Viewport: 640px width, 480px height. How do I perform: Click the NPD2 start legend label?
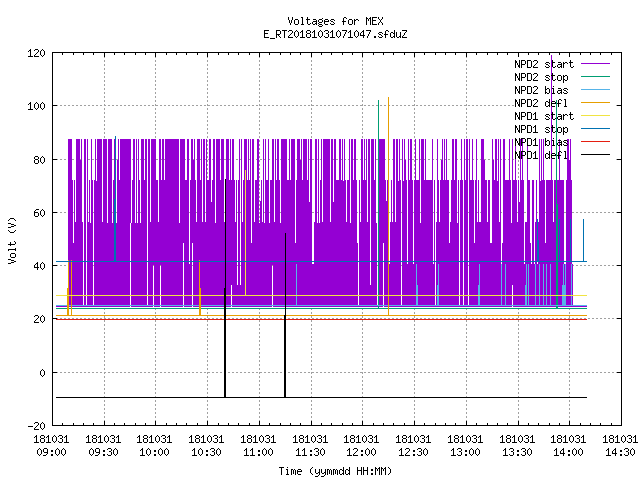[x=544, y=64]
